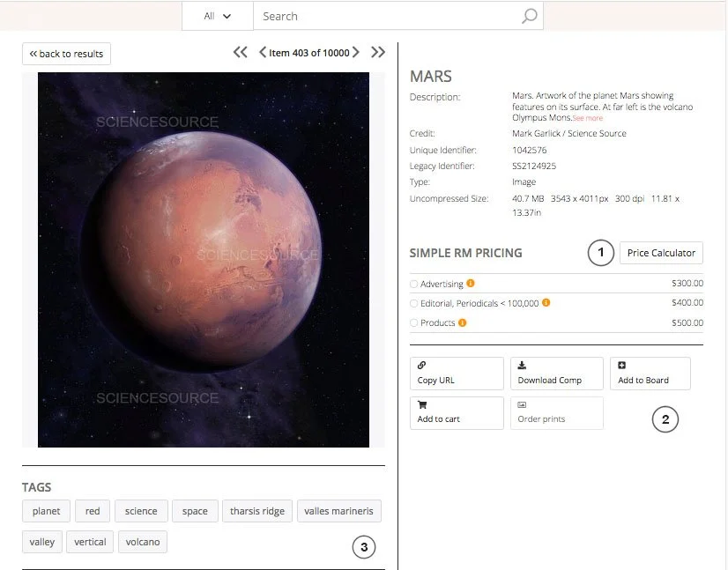Click the Add to Board plus icon
This screenshot has width=728, height=570.
(621, 365)
